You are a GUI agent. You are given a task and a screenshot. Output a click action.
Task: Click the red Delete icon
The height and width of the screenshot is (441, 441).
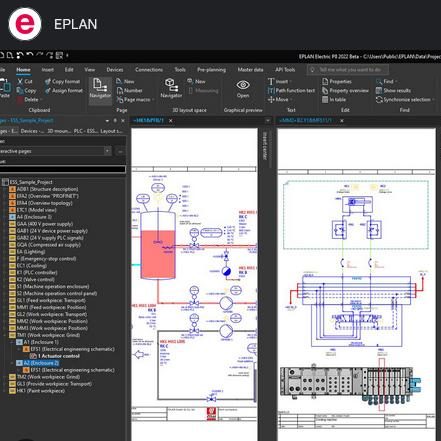pos(20,99)
